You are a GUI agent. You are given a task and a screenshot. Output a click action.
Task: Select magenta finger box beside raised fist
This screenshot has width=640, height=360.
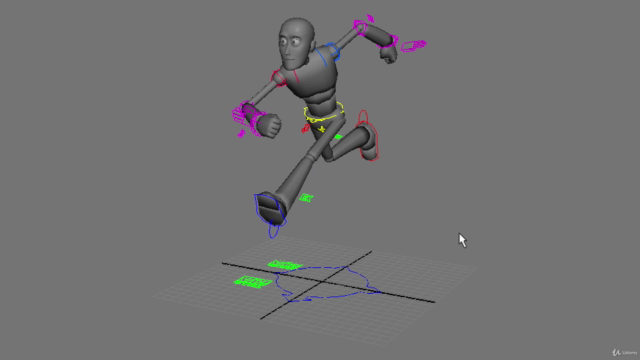[x=413, y=46]
